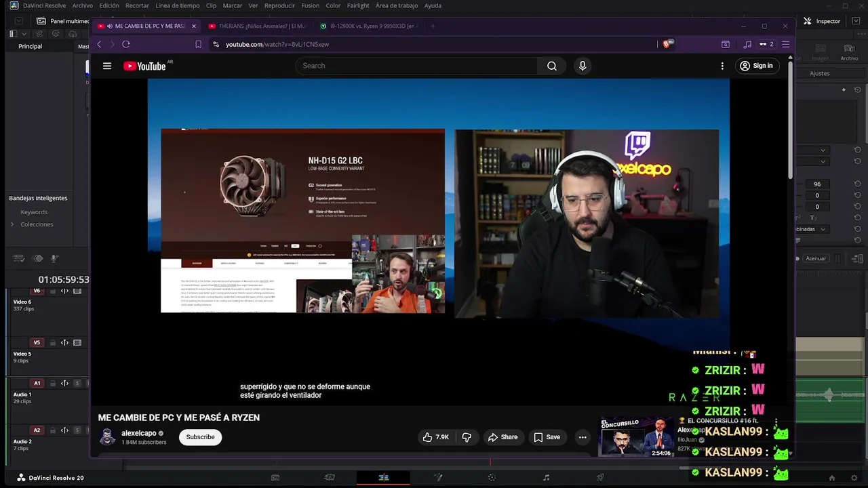The image size is (868, 488).
Task: Toggle the Resolve Inspector panel
Action: coord(822,21)
